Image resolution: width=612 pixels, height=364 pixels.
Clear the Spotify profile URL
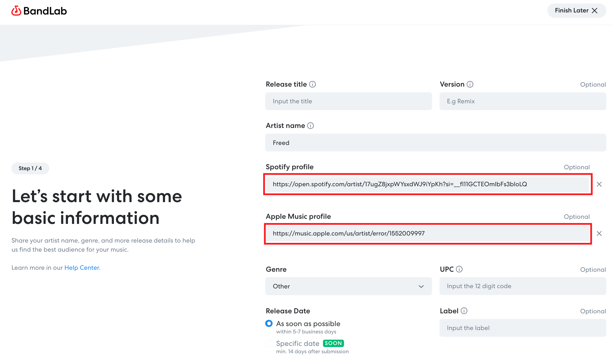(599, 184)
